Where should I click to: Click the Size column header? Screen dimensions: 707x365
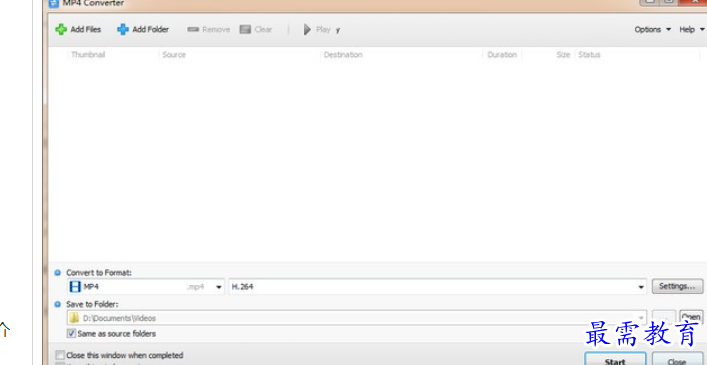[x=563, y=55]
